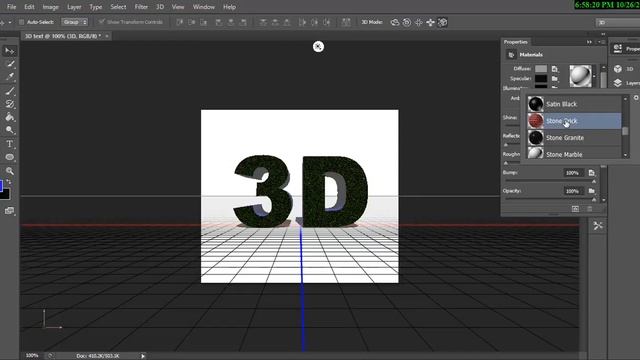
Task: Open the Filter menu
Action: point(141,7)
